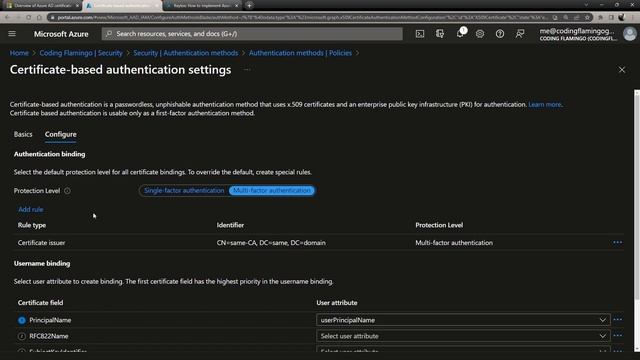Click the browser address bar

pyautogui.click(x=302, y=18)
